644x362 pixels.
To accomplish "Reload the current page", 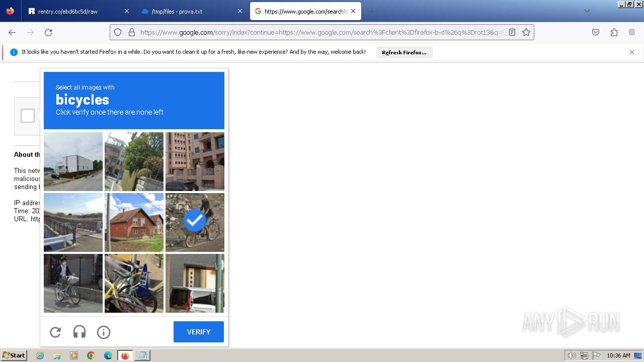I will (48, 32).
